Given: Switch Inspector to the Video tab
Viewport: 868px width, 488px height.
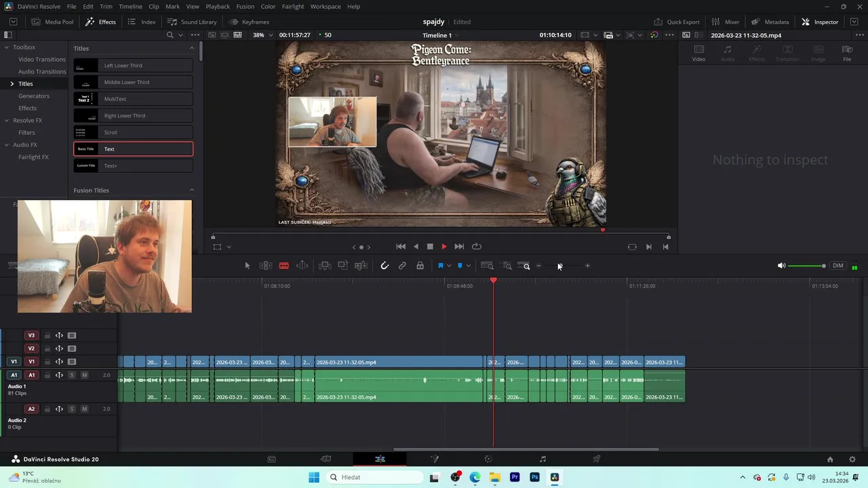Looking at the screenshot, I should [x=698, y=53].
